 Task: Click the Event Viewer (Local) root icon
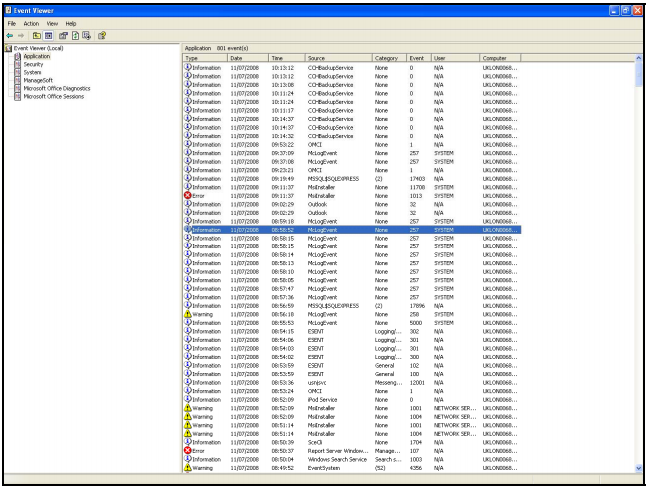[9, 48]
